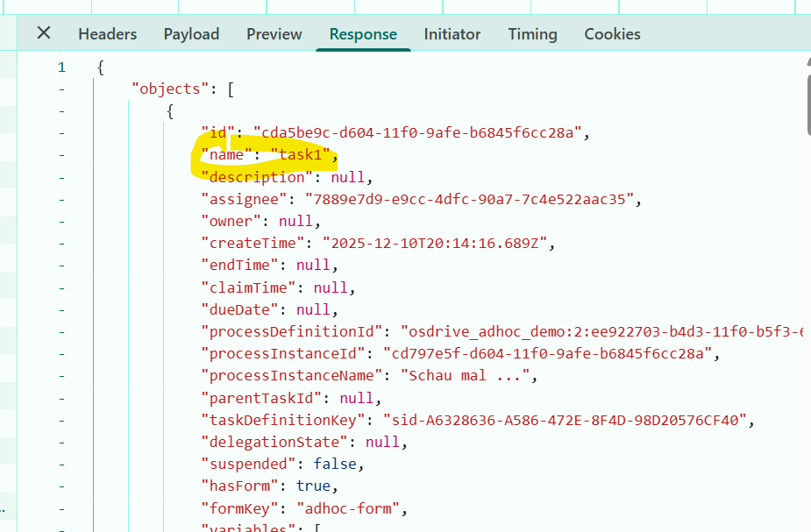The image size is (811, 532).
Task: Click the "claimTime" key
Action: [x=248, y=287]
